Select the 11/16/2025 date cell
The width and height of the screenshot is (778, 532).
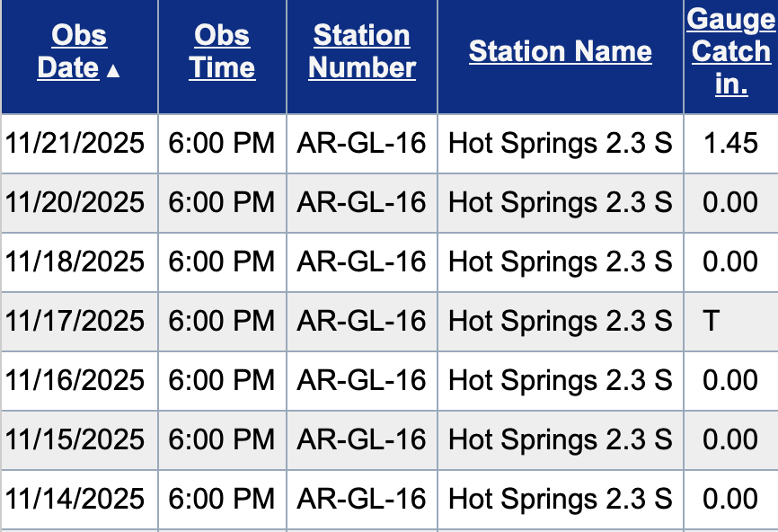click(75, 380)
